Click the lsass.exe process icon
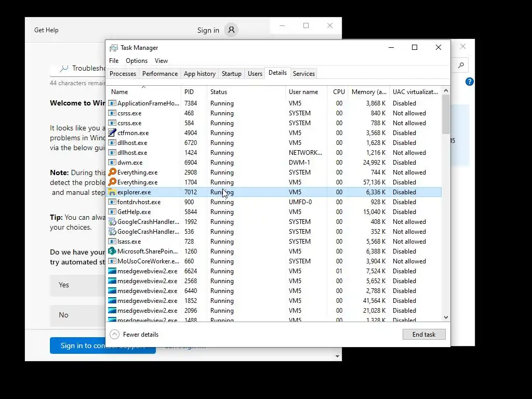Viewport: 532px width, 399px height. [x=112, y=241]
